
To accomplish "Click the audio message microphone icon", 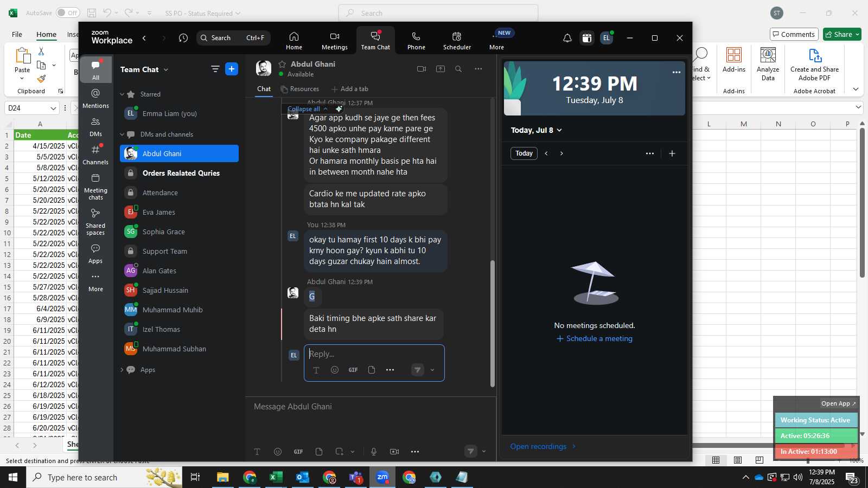I will tap(374, 451).
